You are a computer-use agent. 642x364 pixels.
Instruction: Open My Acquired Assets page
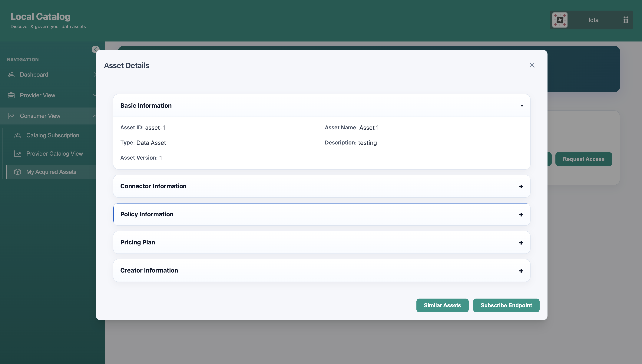(51, 172)
